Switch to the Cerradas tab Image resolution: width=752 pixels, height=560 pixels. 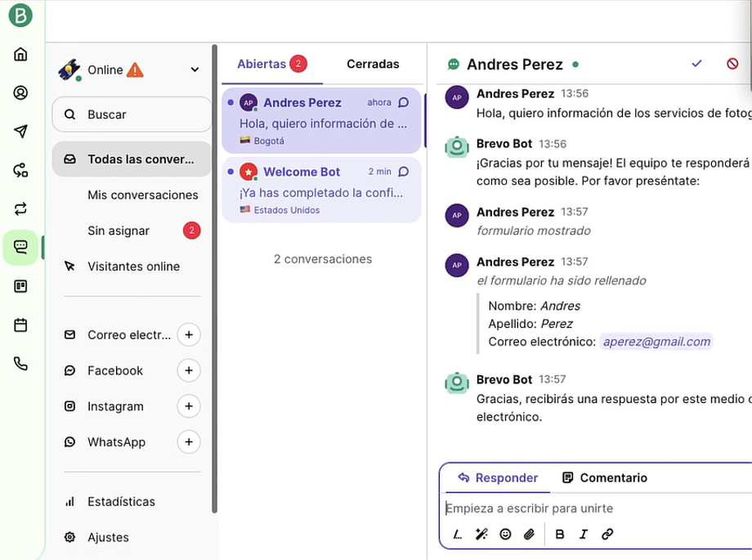click(373, 64)
